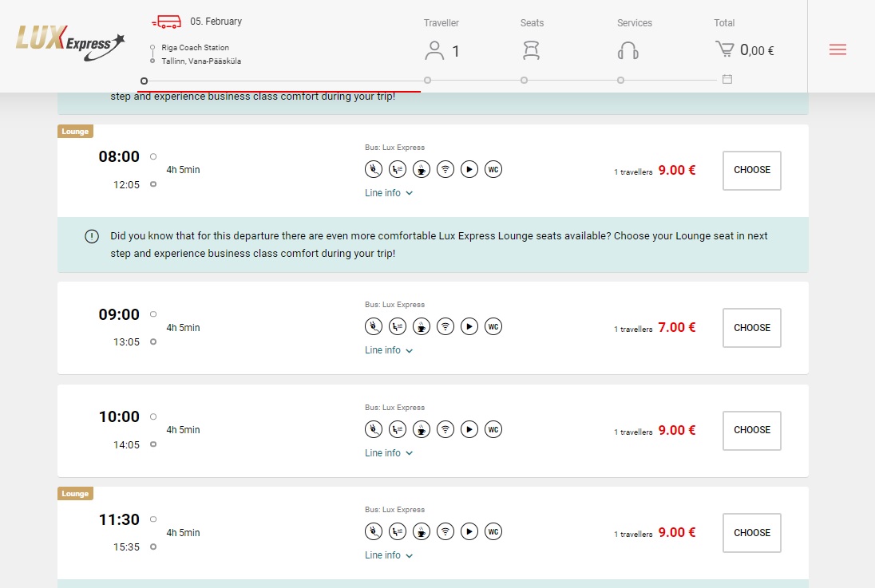Click the Lounge badge on 11:30 trip
The width and height of the screenshot is (875, 588).
point(75,494)
